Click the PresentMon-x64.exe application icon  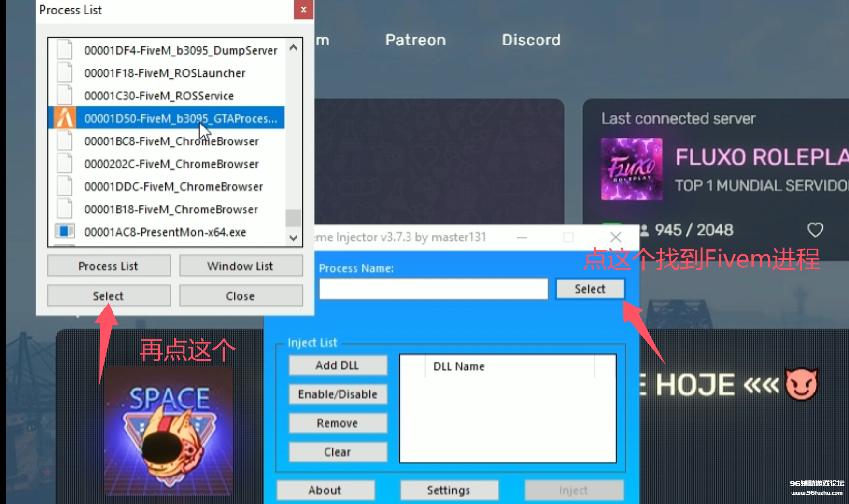(x=64, y=232)
